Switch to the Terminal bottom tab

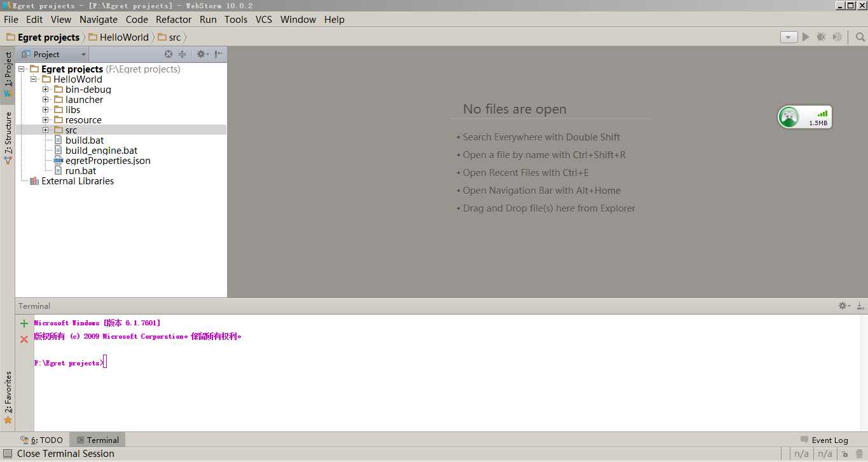tap(97, 440)
